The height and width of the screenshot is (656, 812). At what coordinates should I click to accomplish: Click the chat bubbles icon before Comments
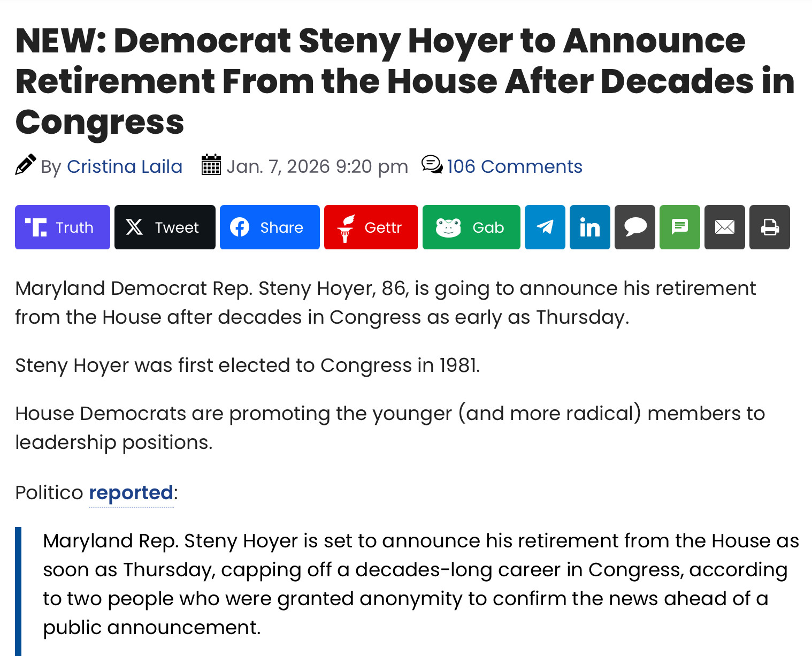click(432, 165)
